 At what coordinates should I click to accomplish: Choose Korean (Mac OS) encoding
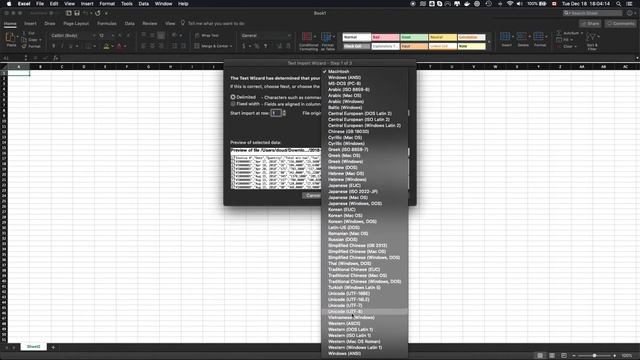(364, 216)
